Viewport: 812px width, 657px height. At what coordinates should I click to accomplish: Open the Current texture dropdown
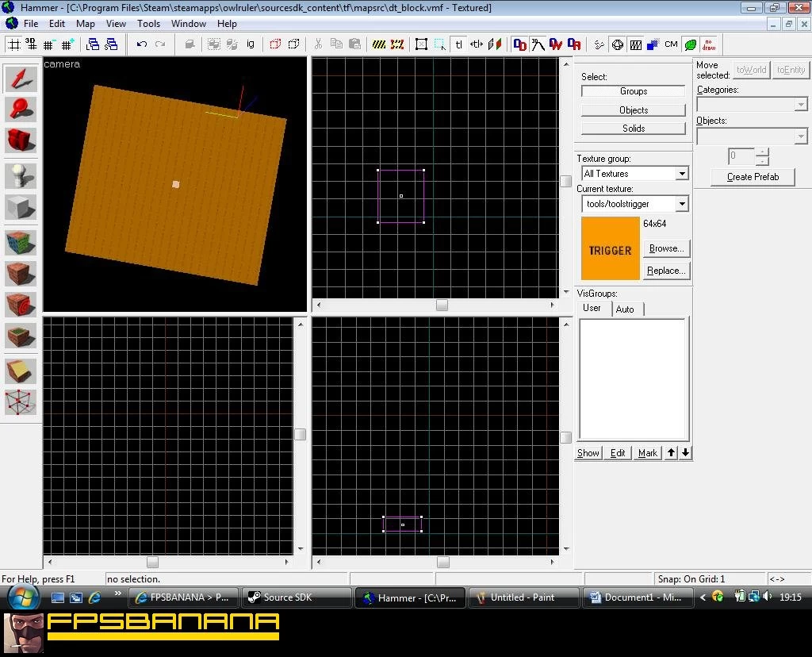tap(682, 204)
